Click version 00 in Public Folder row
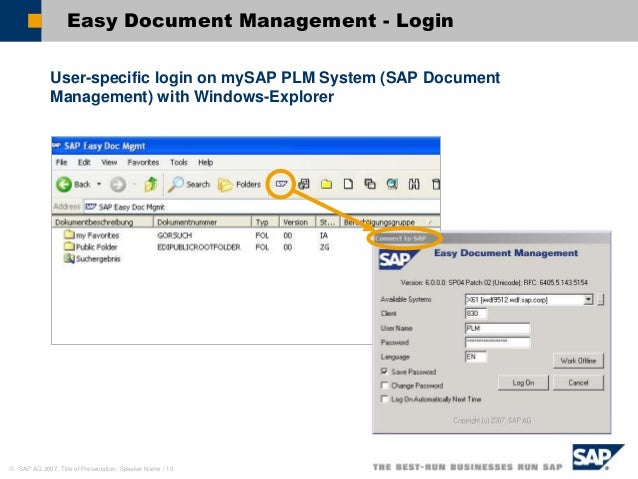The image size is (638, 479). click(x=288, y=247)
